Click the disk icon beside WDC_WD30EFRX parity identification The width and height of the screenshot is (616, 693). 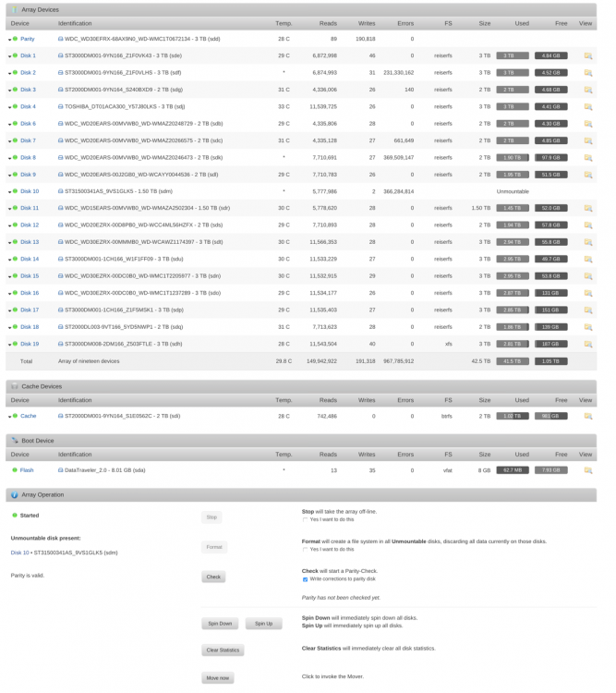point(61,39)
